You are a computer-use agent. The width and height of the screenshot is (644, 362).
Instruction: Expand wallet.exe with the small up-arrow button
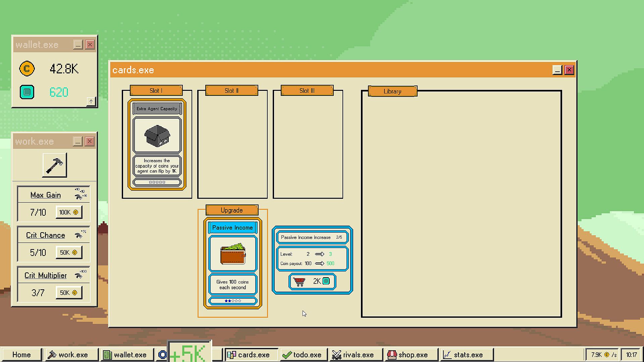(x=91, y=101)
